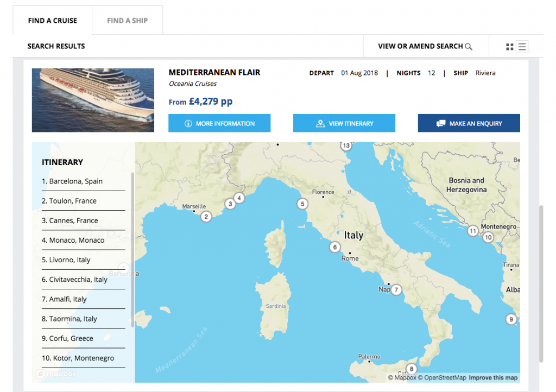The width and height of the screenshot is (556, 392).
Task: Open the OpenStreetMap attribution link
Action: coord(442,378)
